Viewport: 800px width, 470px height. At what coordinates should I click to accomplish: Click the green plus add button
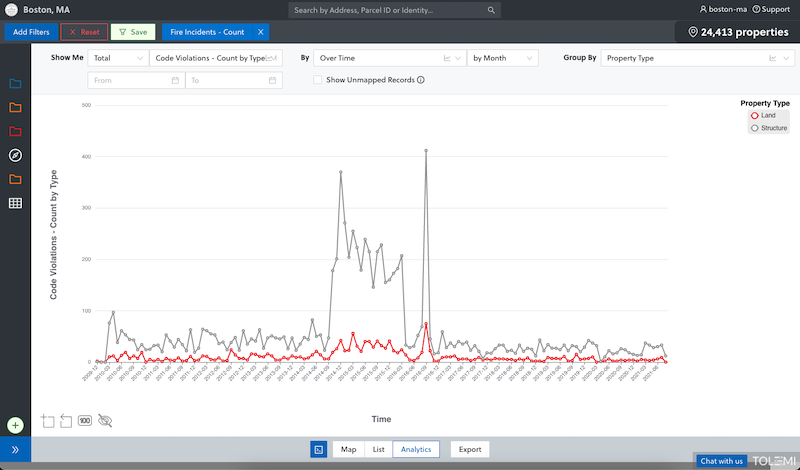(x=15, y=426)
